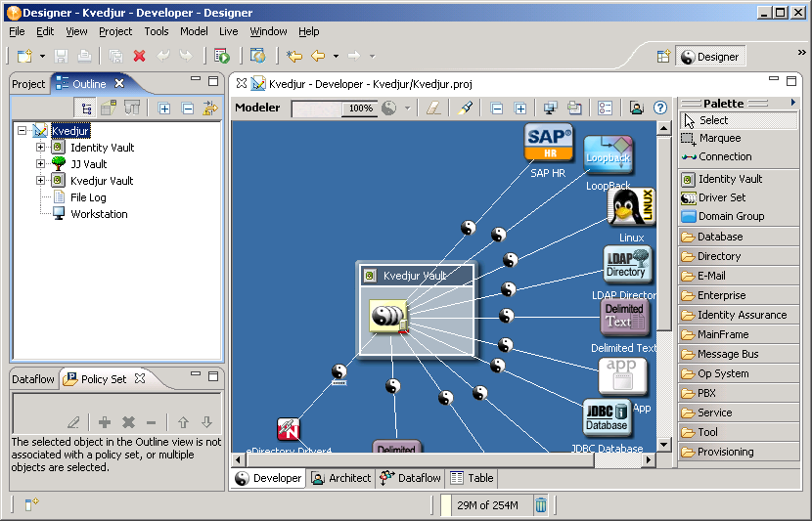812x521 pixels.
Task: Open the File menu
Action: click(17, 31)
